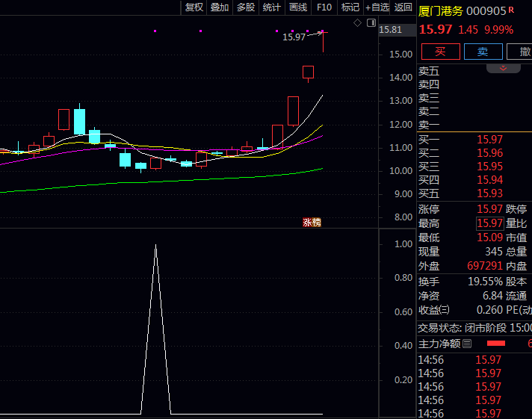Click the latest red candlestick
Image resolution: width=532 pixels, height=419 pixels.
tap(323, 42)
